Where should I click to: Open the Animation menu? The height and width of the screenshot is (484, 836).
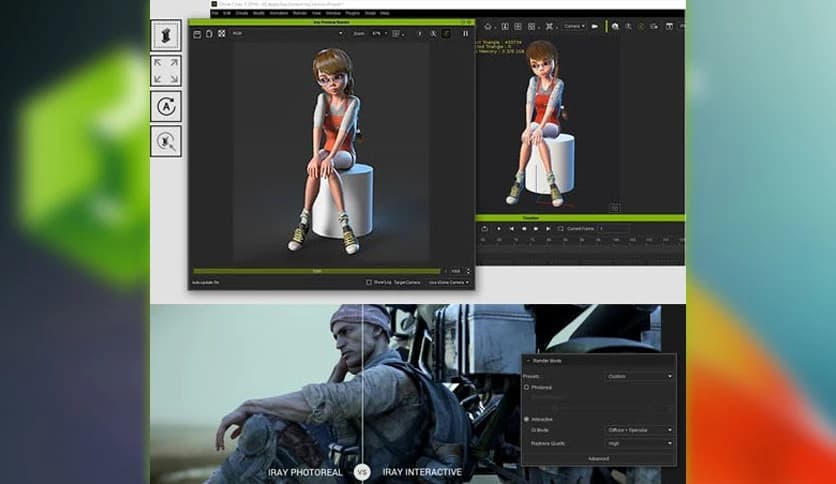[x=279, y=13]
